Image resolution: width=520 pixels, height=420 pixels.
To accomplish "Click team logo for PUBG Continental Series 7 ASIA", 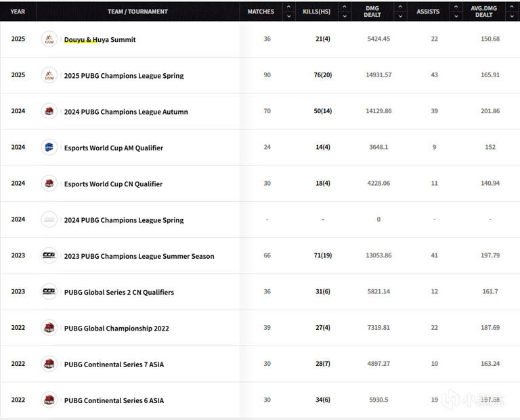I will [x=49, y=364].
